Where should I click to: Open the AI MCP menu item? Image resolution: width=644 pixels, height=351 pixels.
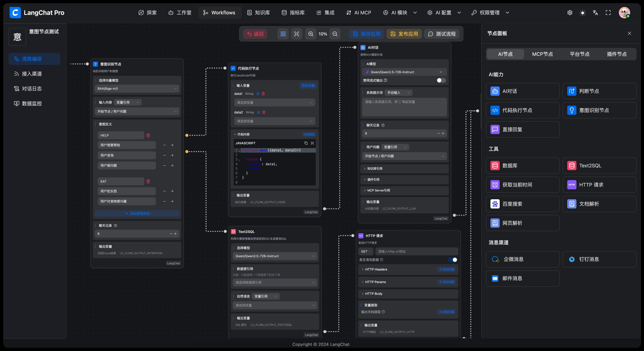pos(359,13)
